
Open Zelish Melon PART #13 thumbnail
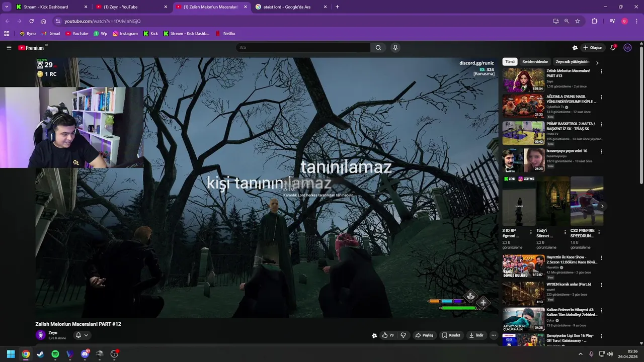(523, 79)
